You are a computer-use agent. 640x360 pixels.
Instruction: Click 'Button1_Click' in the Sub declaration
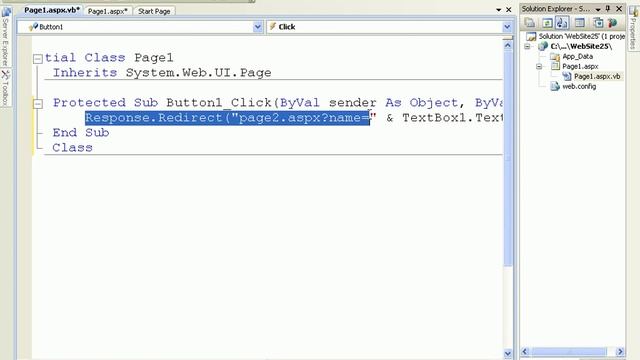(219, 103)
